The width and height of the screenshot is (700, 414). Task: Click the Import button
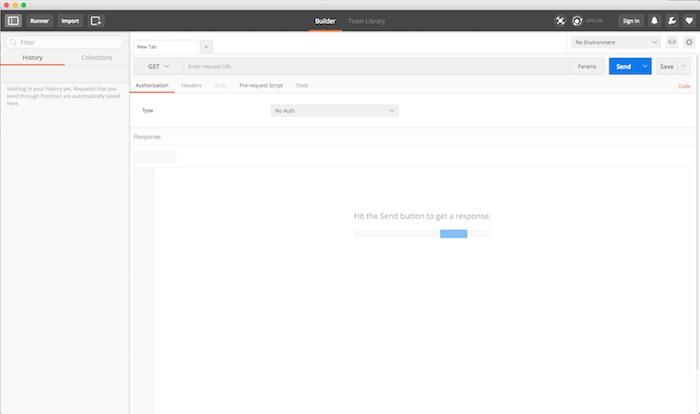point(70,21)
